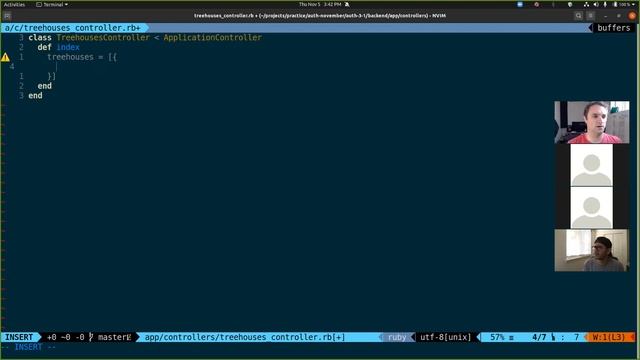
Task: Click the treehouses = [{ line
Action: 82,57
